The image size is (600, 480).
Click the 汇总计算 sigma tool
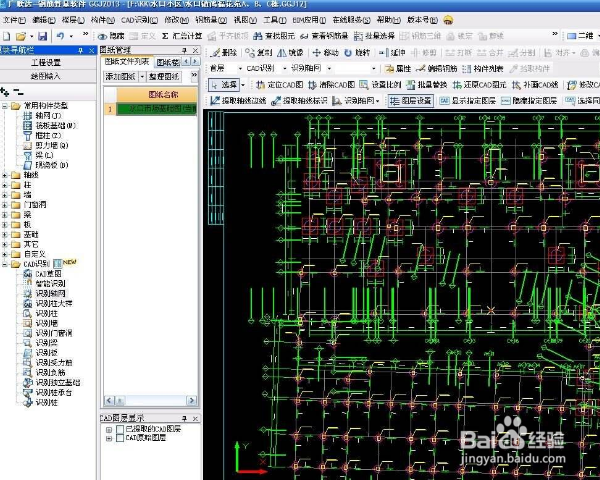tap(182, 36)
